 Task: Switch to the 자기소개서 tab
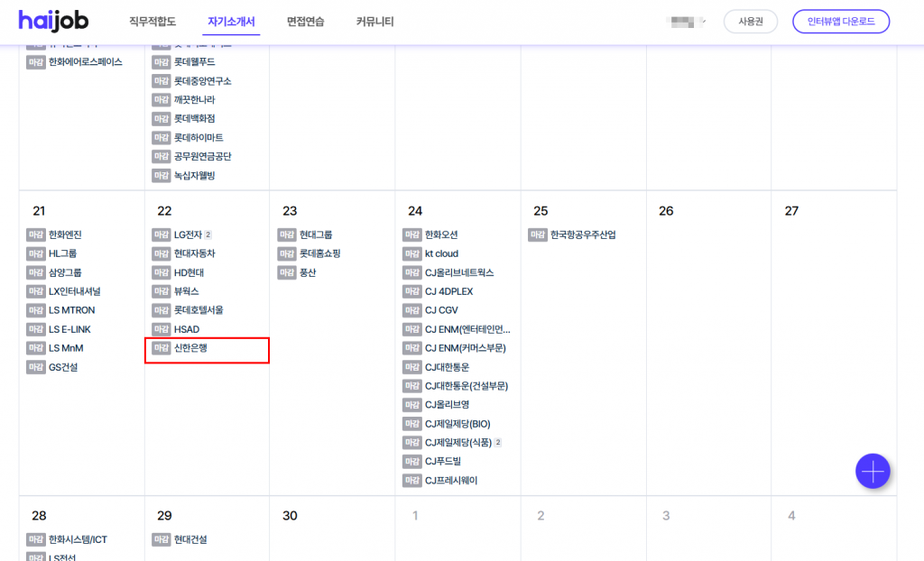point(231,22)
